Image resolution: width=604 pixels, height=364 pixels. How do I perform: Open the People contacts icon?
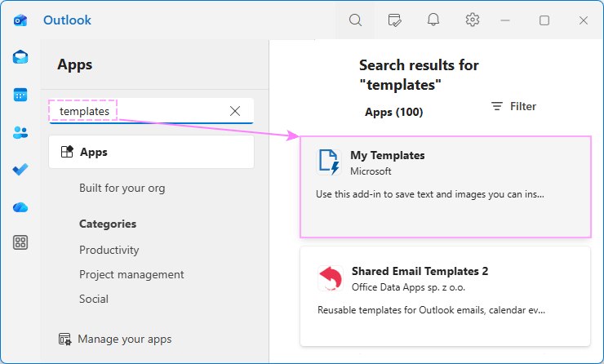point(20,132)
